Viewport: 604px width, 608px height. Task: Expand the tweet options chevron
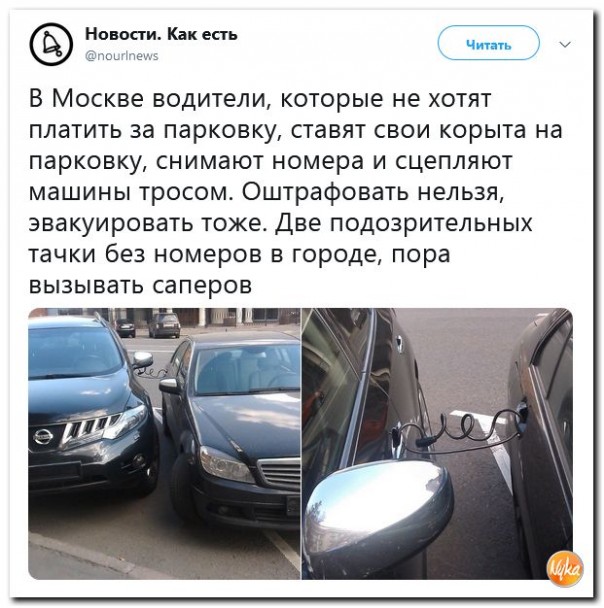tap(566, 44)
